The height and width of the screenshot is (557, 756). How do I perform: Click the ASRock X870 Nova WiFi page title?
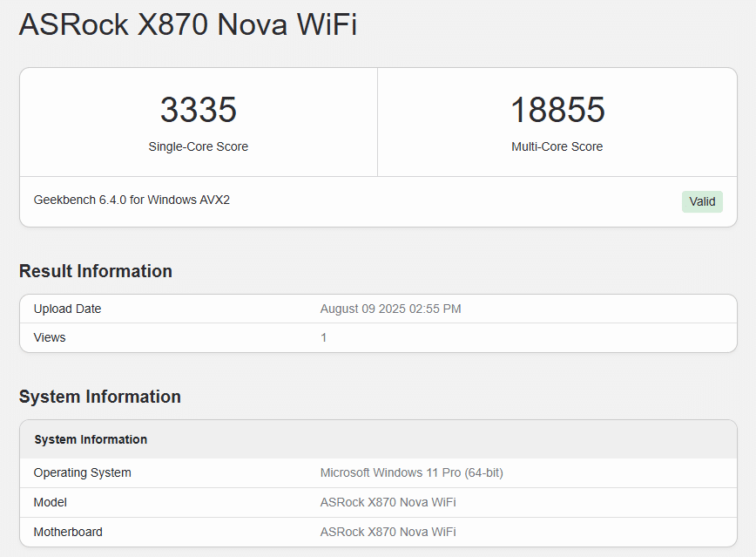click(x=188, y=24)
